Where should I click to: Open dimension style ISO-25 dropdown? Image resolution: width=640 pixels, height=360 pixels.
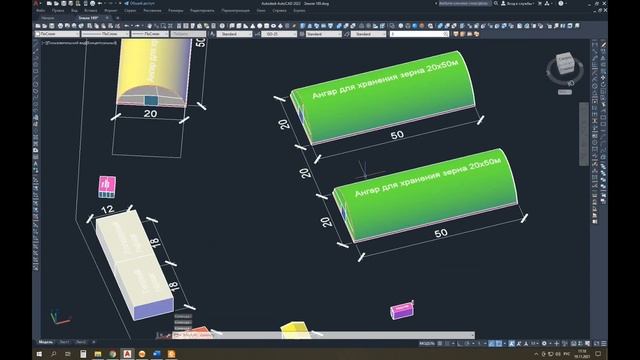click(279, 34)
